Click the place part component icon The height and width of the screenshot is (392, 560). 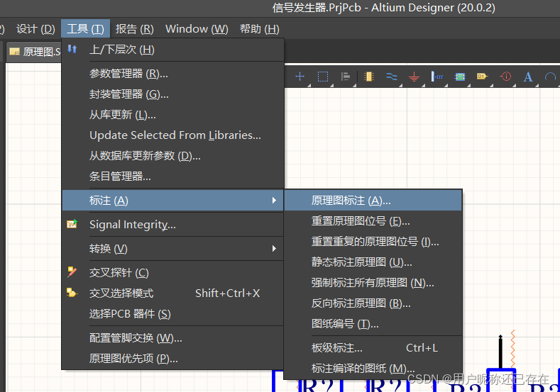click(x=368, y=77)
